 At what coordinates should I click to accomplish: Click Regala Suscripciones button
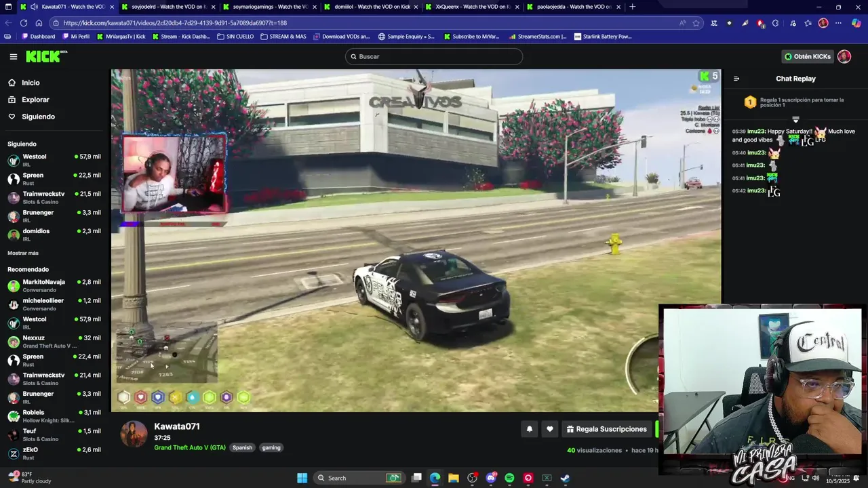pos(607,429)
